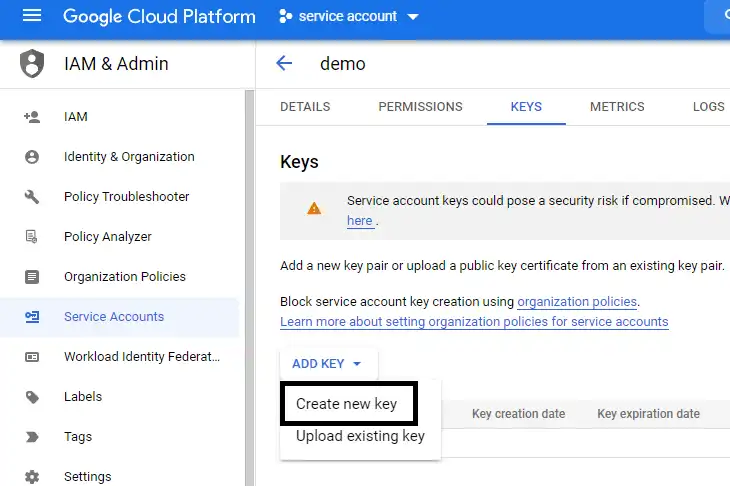Click the Key creation date column header
The image size is (730, 486).
(518, 413)
